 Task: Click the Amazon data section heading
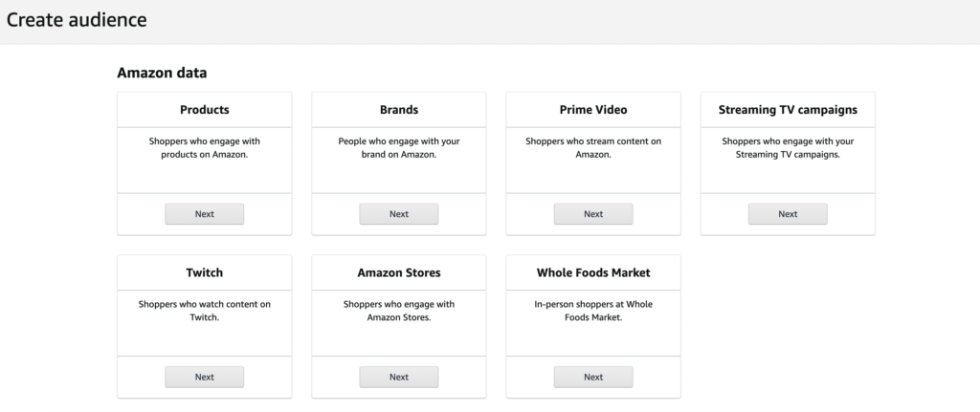pyautogui.click(x=162, y=72)
